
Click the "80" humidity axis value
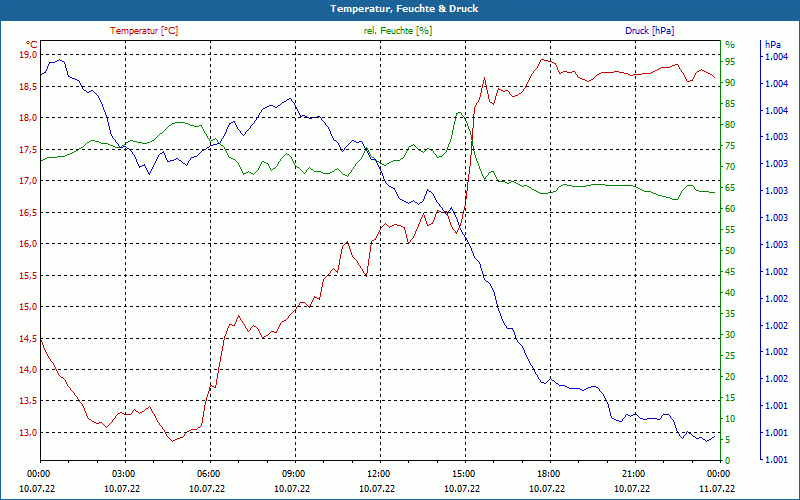(x=730, y=124)
